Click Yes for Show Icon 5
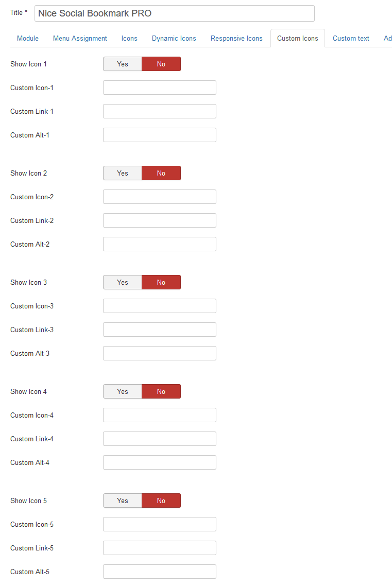Screen dimensions: 392x587 click(122, 500)
